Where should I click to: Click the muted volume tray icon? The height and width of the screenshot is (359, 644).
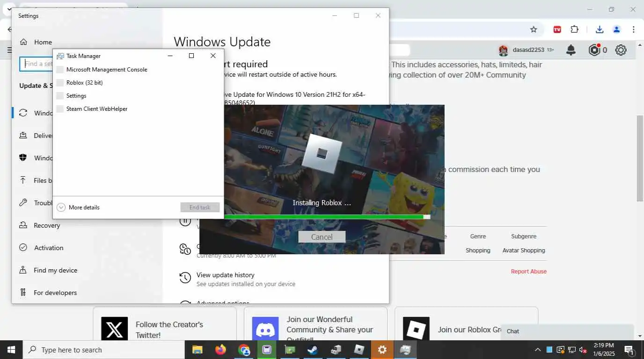(583, 350)
